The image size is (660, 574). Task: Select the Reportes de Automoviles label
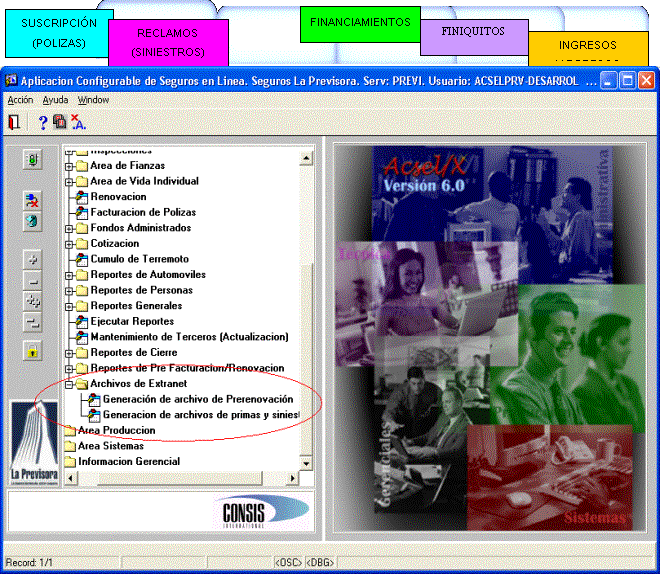click(148, 275)
